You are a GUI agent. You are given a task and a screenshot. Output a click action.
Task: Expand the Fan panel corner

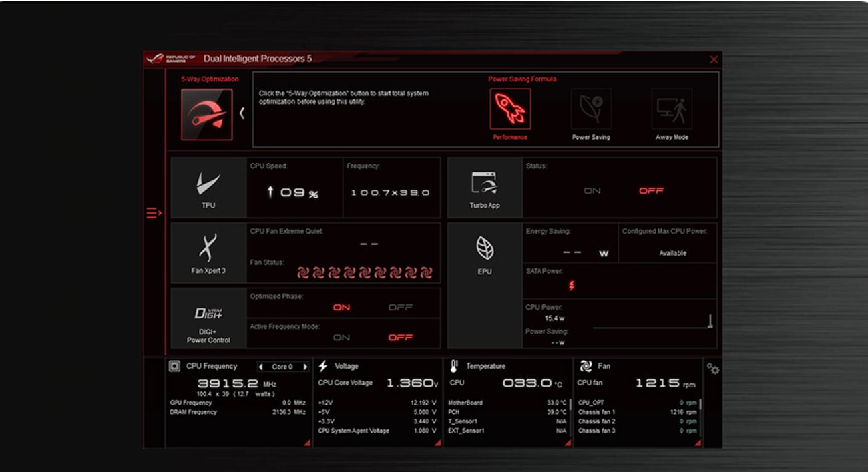click(x=699, y=443)
